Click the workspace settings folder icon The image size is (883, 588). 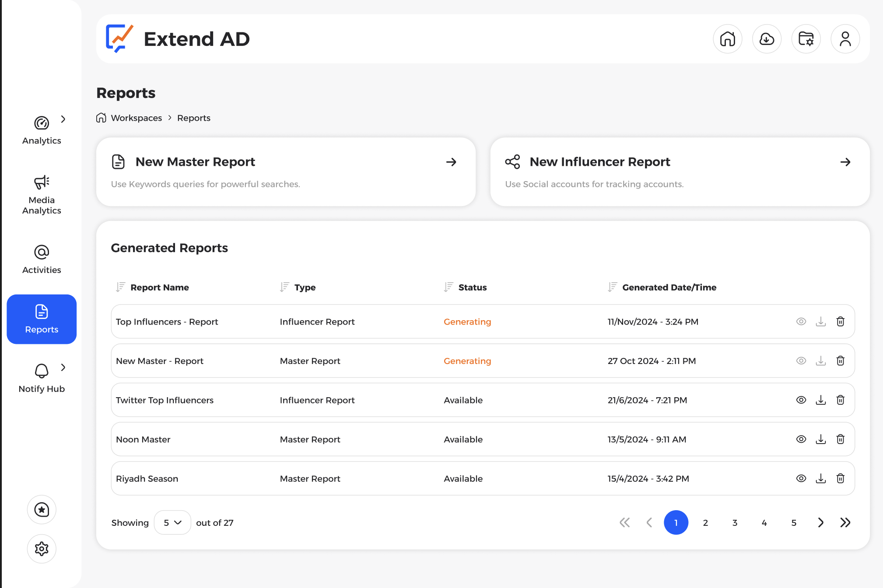click(806, 39)
